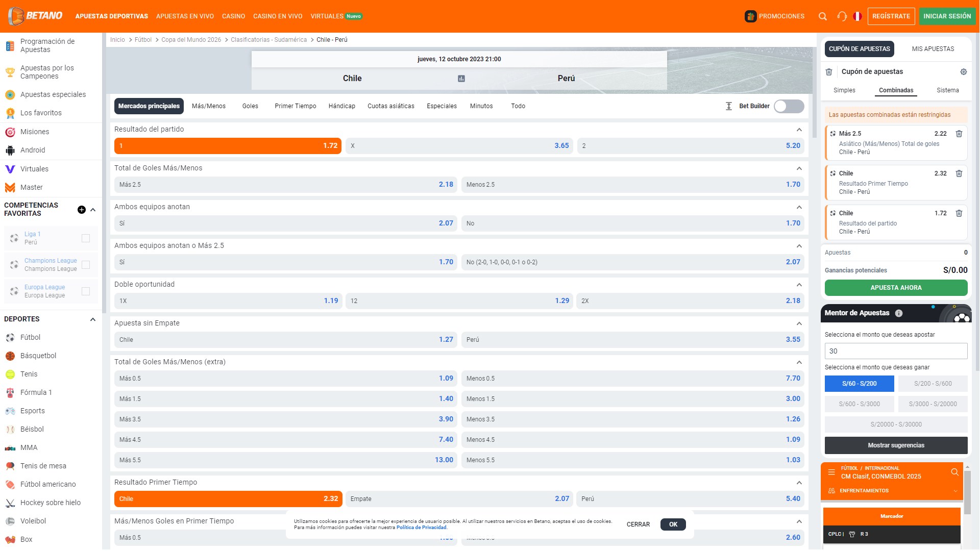Place the bet with APUESTA AHORA

click(x=896, y=288)
